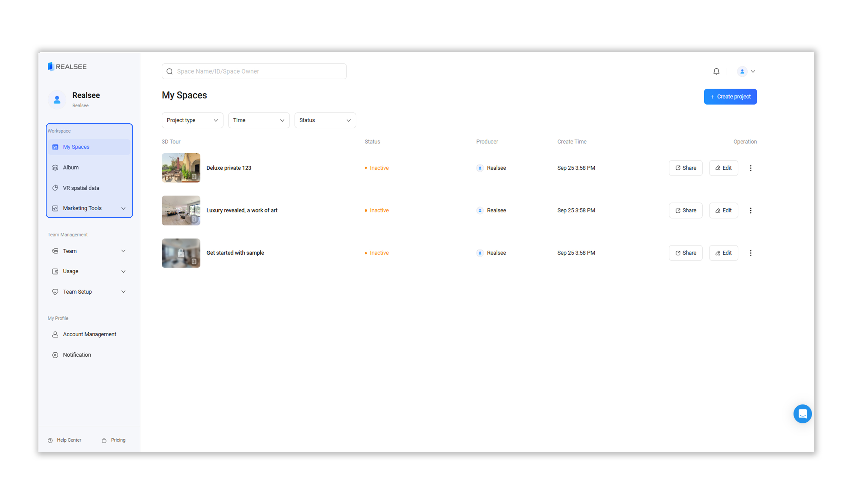Open the Time filter dropdown
This screenshot has height=504, width=854.
258,120
